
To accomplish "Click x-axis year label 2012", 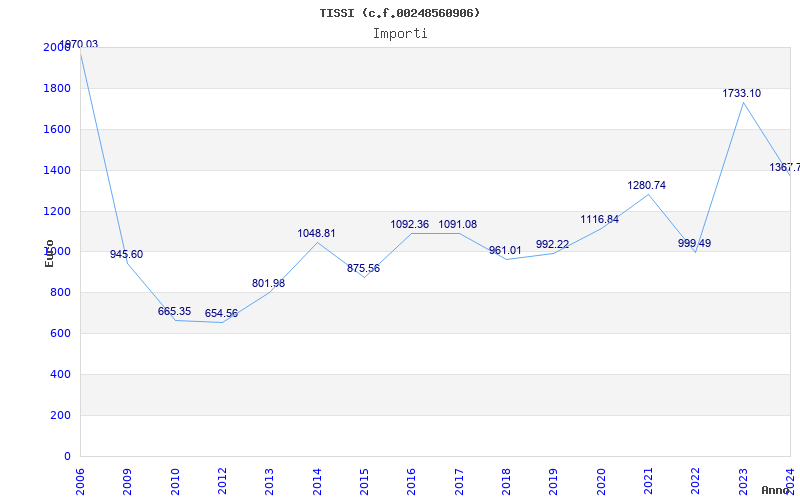I will pyautogui.click(x=222, y=482).
